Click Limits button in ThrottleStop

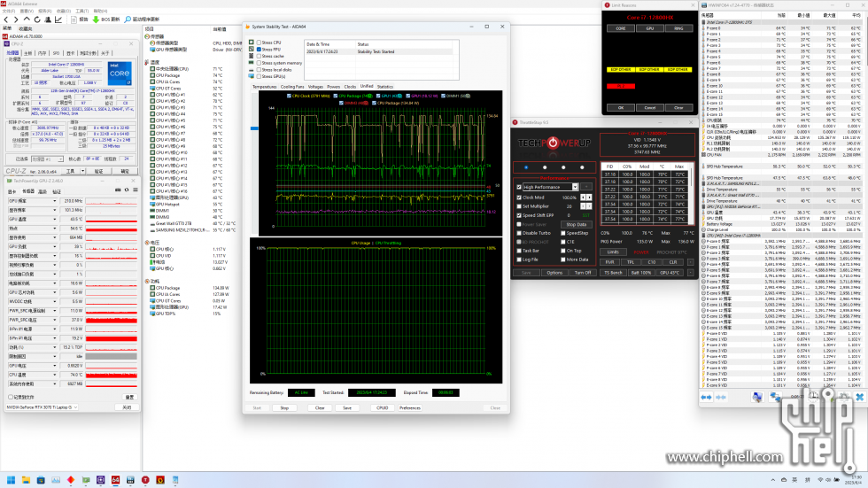click(x=613, y=252)
